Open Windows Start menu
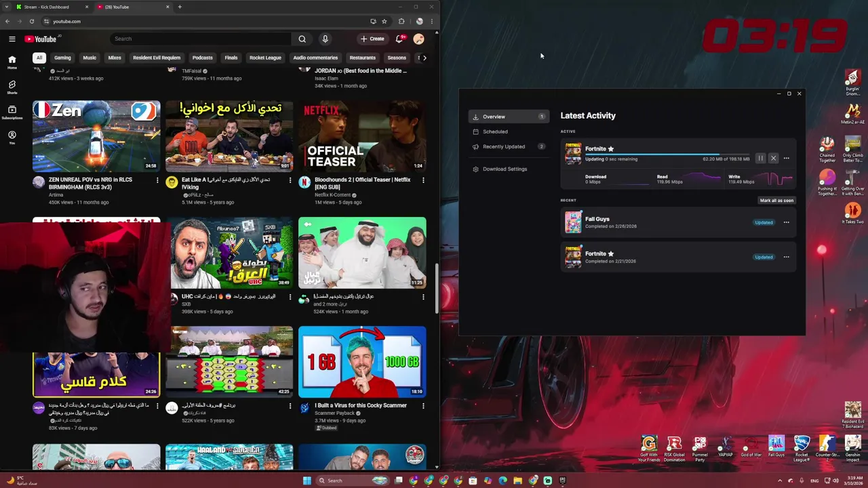Viewport: 868px width, 488px height. pyautogui.click(x=307, y=481)
